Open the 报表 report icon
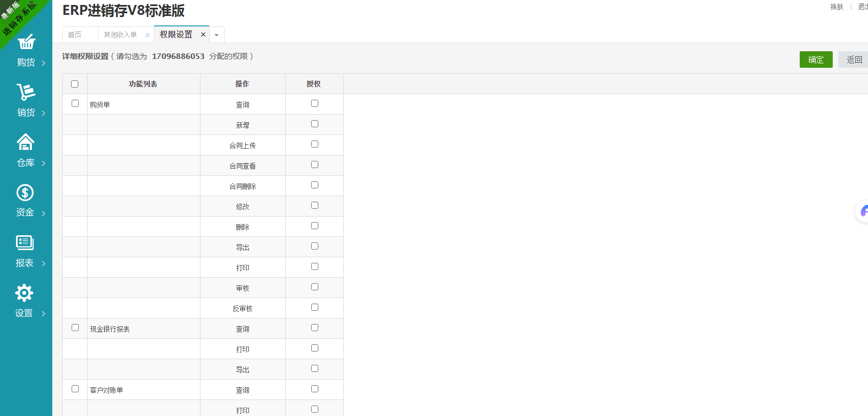 25,242
